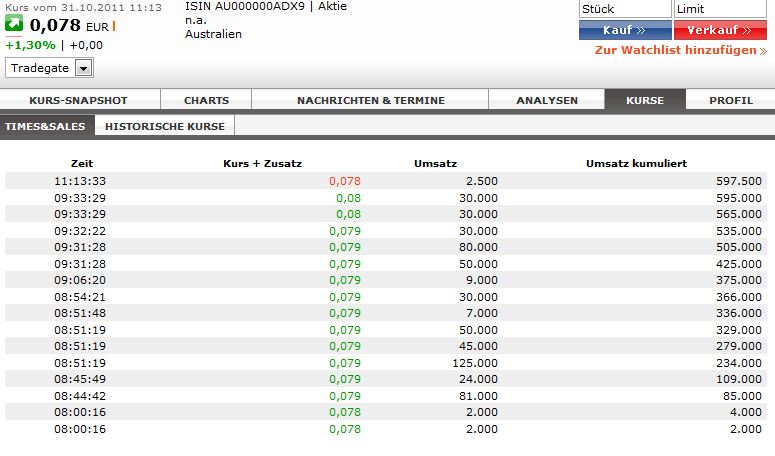Select the Times&Sales sub-tab
This screenshot has height=456, width=775.
(47, 126)
